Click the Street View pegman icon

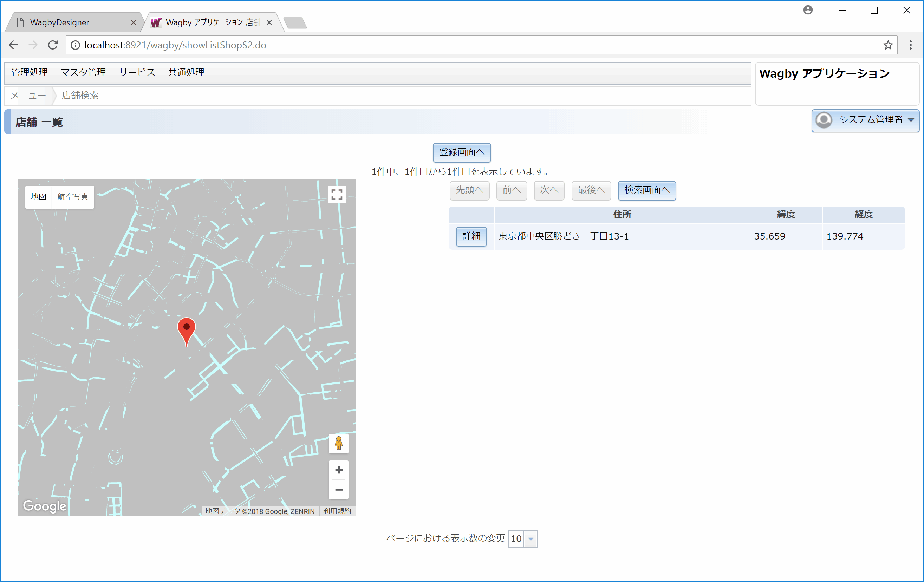click(x=338, y=443)
